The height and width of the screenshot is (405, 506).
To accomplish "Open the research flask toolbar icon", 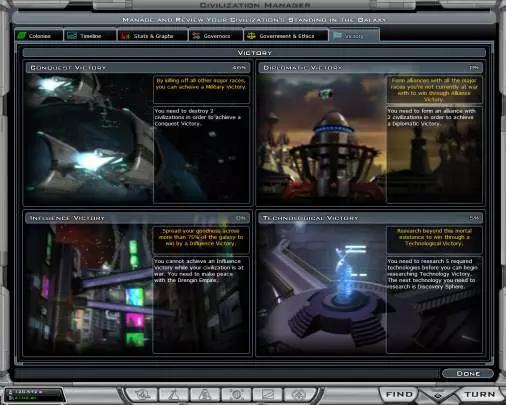I will click(x=174, y=395).
